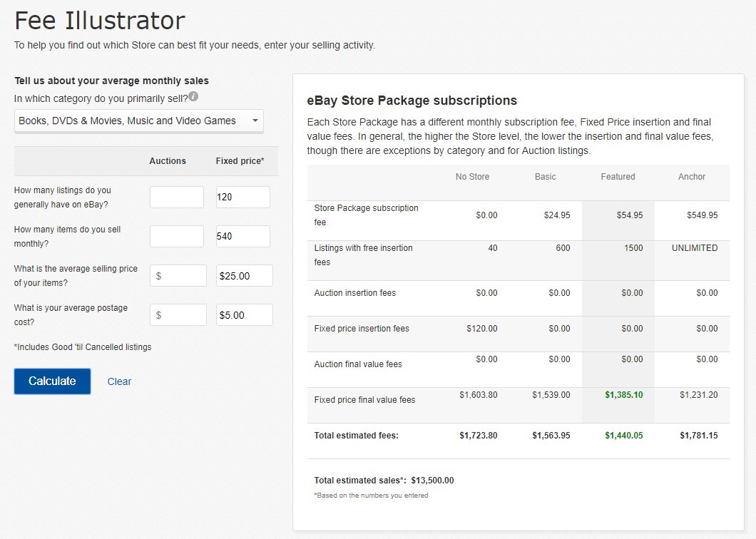Focus the Fixed price postage cost $5.00 field
Viewport: 756px width, 539px height.
pyautogui.click(x=245, y=315)
